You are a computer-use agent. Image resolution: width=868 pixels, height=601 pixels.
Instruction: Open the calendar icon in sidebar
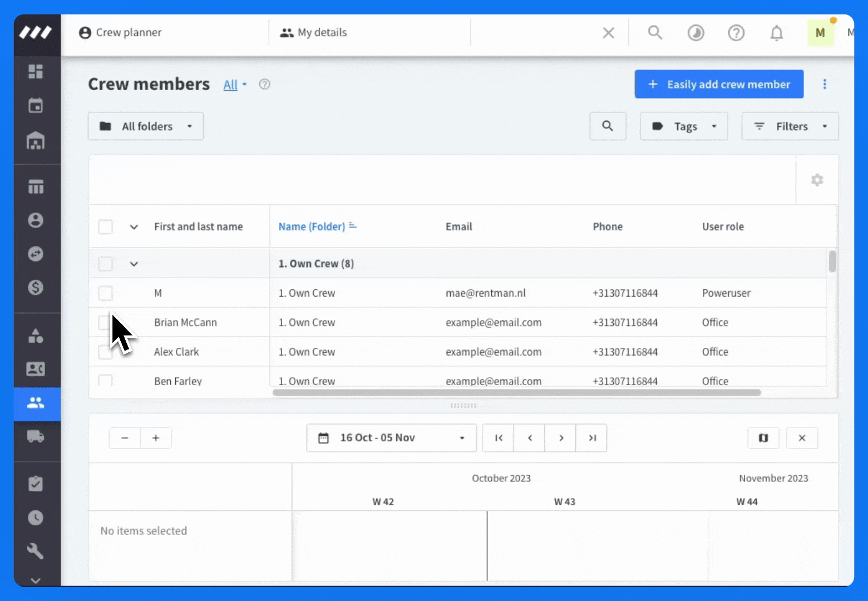pyautogui.click(x=36, y=105)
